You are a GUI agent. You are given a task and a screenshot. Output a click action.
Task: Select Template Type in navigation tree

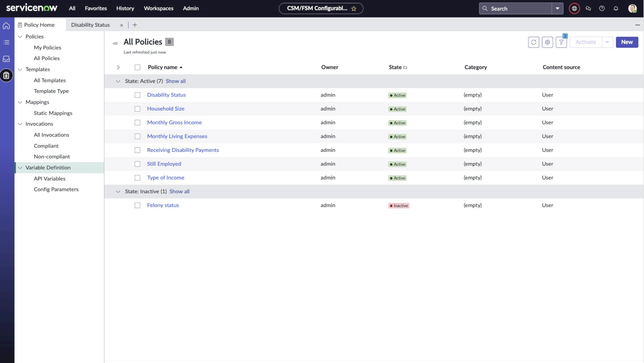coord(51,91)
